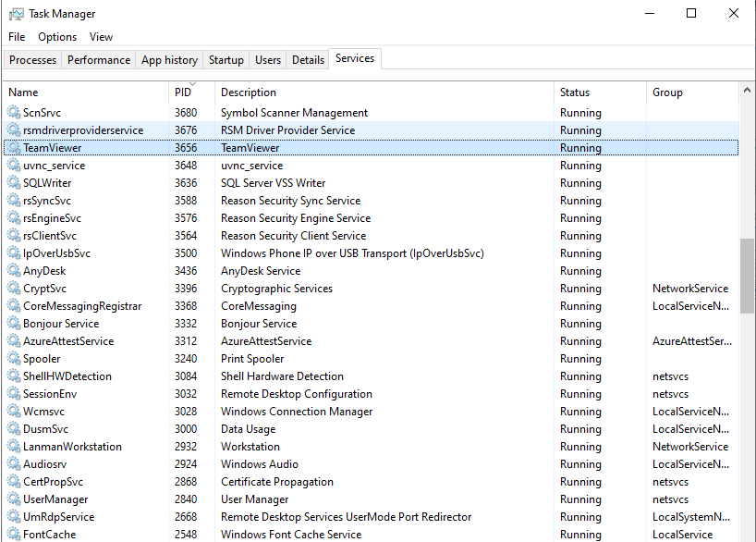756x542 pixels.
Task: Click the gear icon beside AnyDesk
Action: pyautogui.click(x=14, y=271)
